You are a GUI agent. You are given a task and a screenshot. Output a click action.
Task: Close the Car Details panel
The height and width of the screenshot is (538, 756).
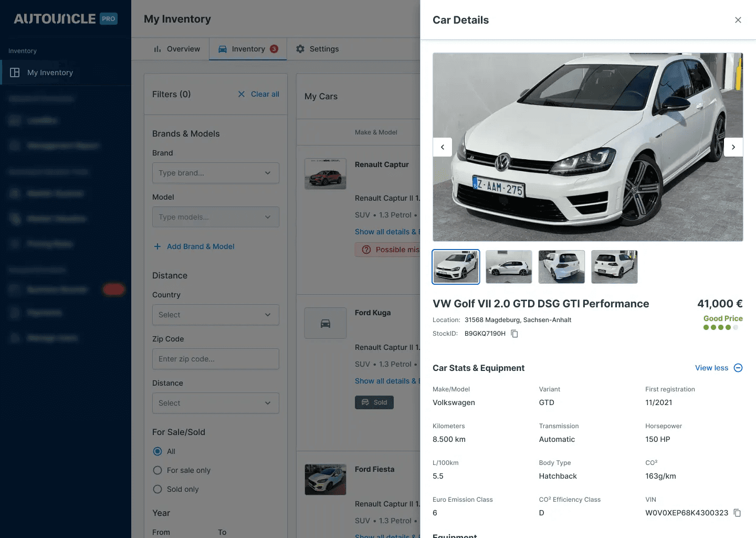point(738,20)
